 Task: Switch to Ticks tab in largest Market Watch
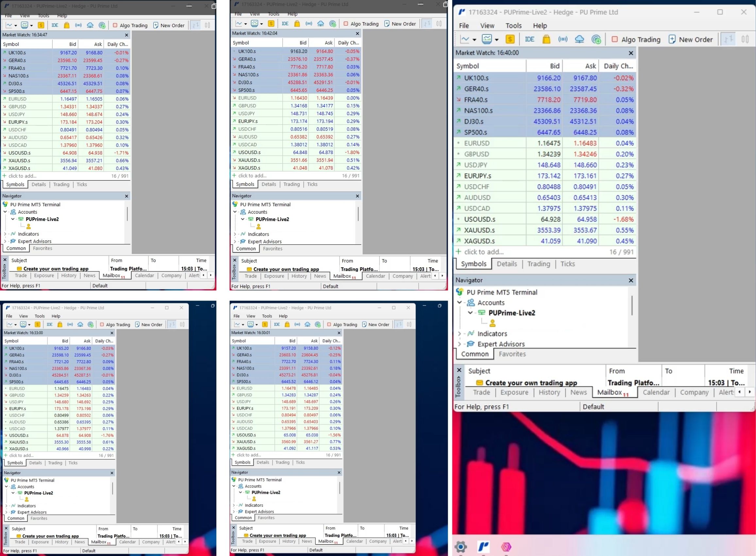(567, 264)
